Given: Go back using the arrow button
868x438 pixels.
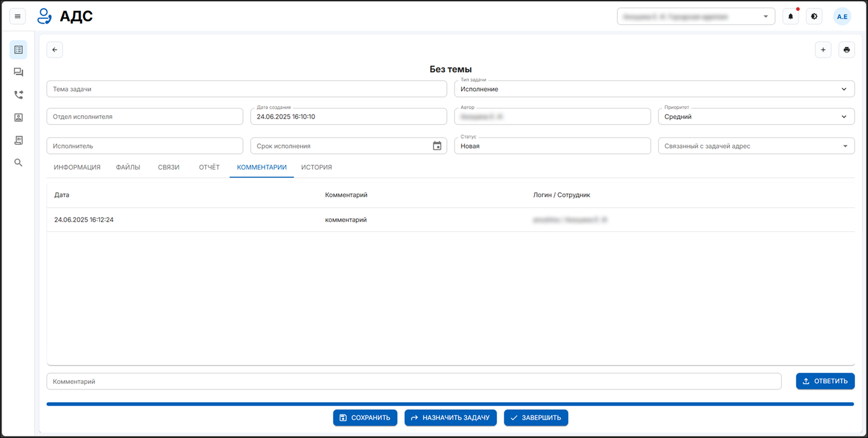Looking at the screenshot, I should [55, 50].
